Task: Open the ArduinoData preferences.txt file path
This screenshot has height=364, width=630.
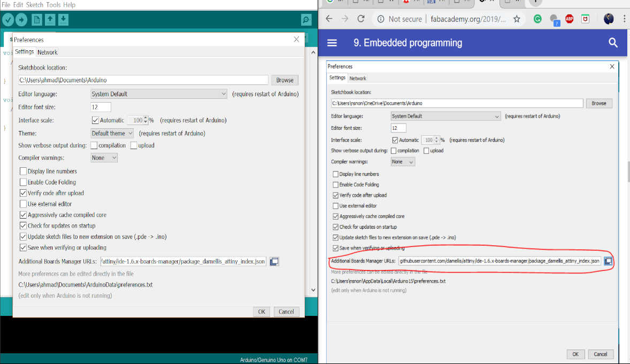Action: click(x=86, y=284)
